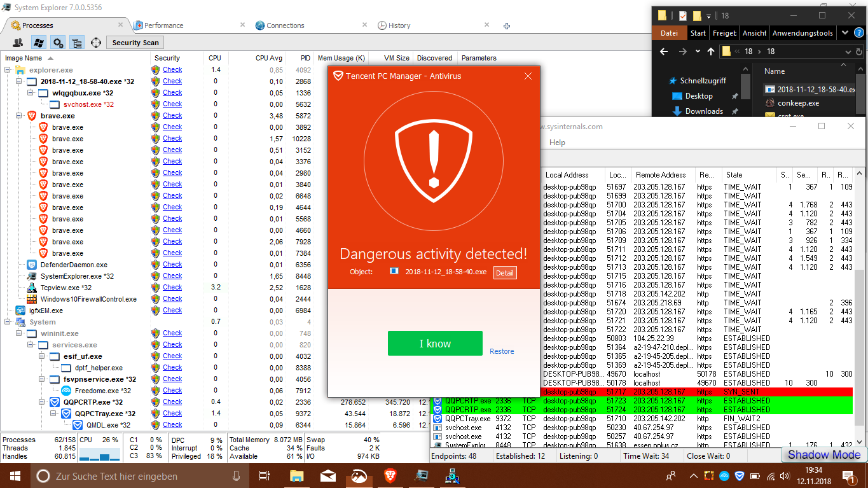Open the Connections tab
This screenshot has width=868, height=488.
coord(285,25)
